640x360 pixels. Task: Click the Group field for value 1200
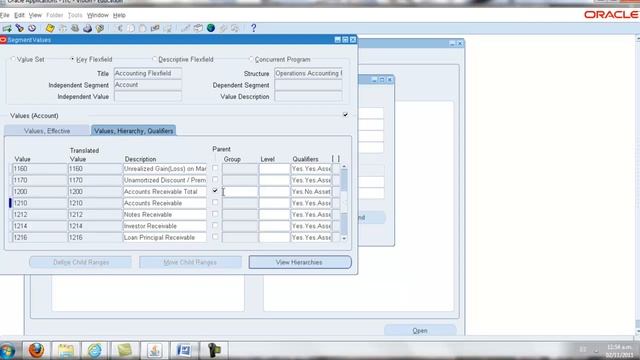click(240, 191)
